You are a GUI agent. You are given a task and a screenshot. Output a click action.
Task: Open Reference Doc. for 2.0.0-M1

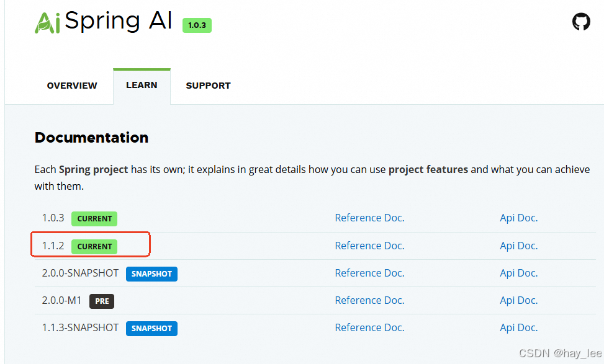pos(369,300)
